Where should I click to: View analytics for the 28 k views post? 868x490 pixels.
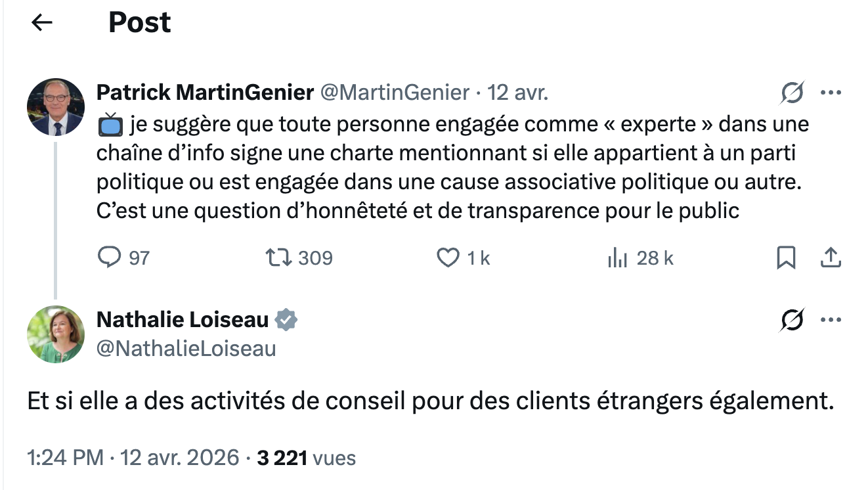tap(618, 258)
